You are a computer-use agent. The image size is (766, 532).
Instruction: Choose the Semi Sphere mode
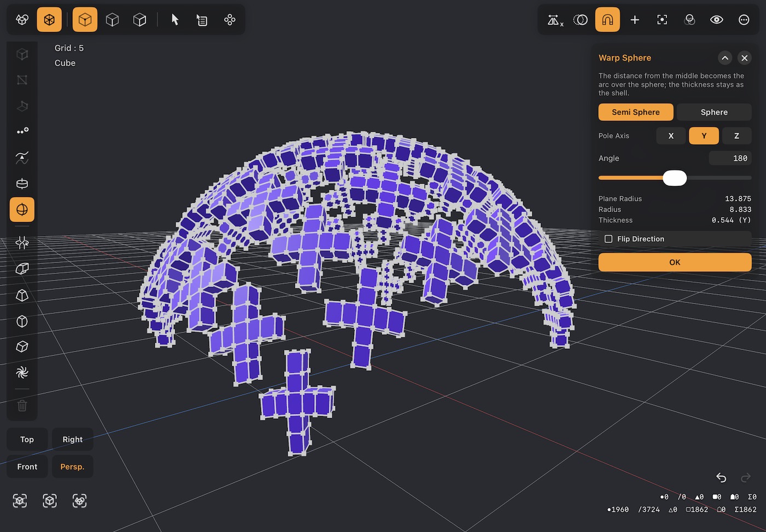pos(636,112)
